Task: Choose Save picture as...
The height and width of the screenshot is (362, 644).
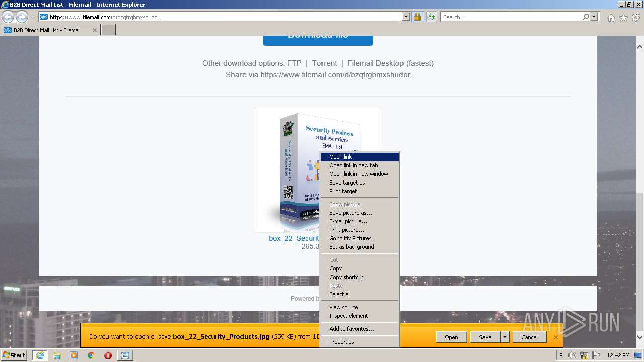Action: [x=360, y=213]
